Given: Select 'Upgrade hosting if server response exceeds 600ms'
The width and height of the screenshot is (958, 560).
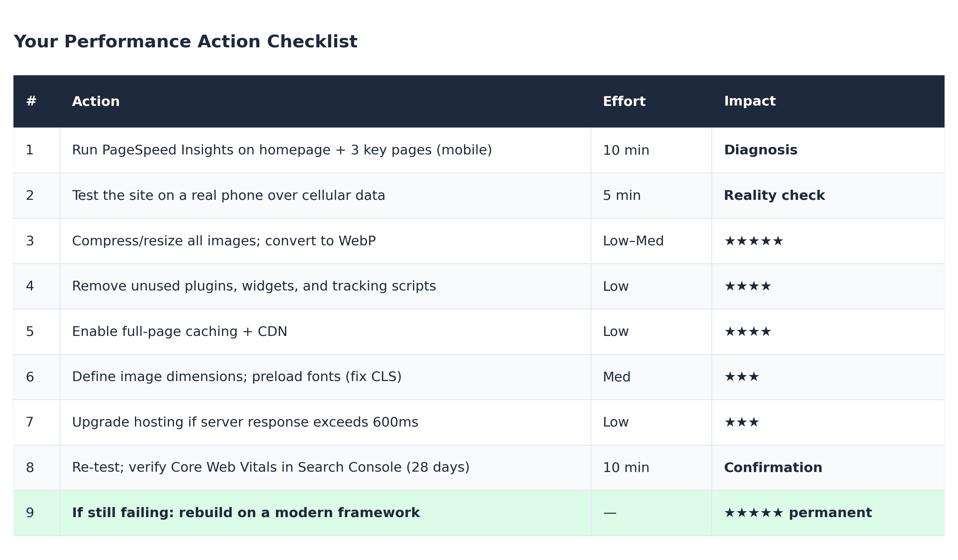Looking at the screenshot, I should coord(245,422).
